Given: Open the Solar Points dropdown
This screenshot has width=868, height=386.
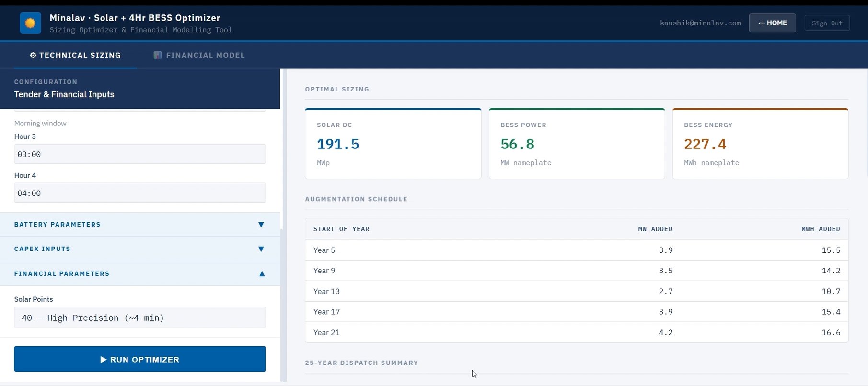Looking at the screenshot, I should click(140, 318).
